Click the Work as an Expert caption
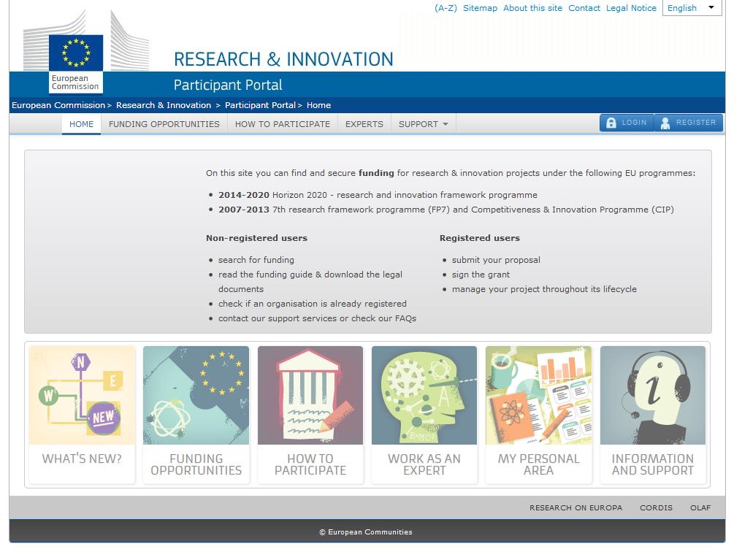Screen dimensions: 742x560 pyautogui.click(x=424, y=464)
